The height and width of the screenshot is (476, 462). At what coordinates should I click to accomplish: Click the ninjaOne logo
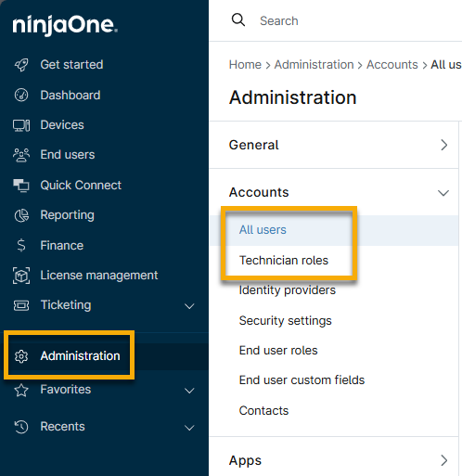(65, 26)
